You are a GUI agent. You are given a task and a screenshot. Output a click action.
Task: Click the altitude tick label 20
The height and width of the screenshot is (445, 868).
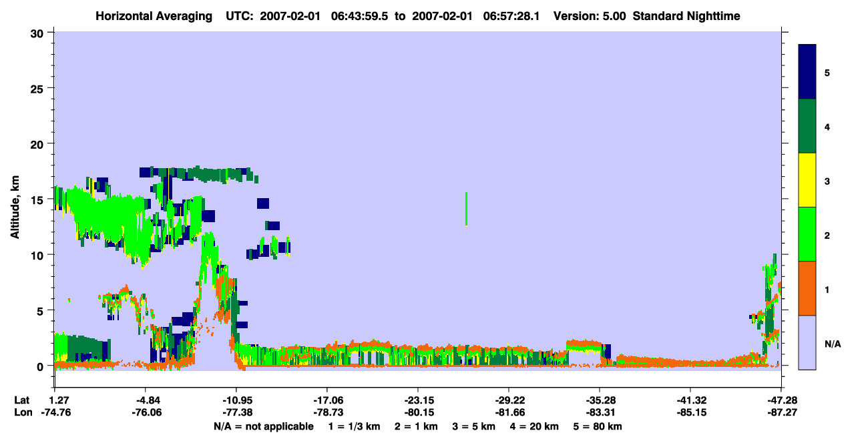[x=39, y=143]
